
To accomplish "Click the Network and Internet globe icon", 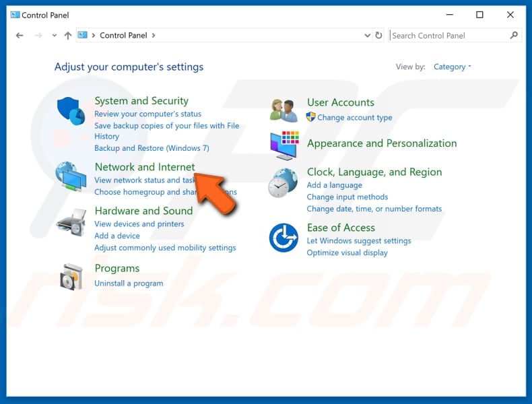I will (71, 176).
